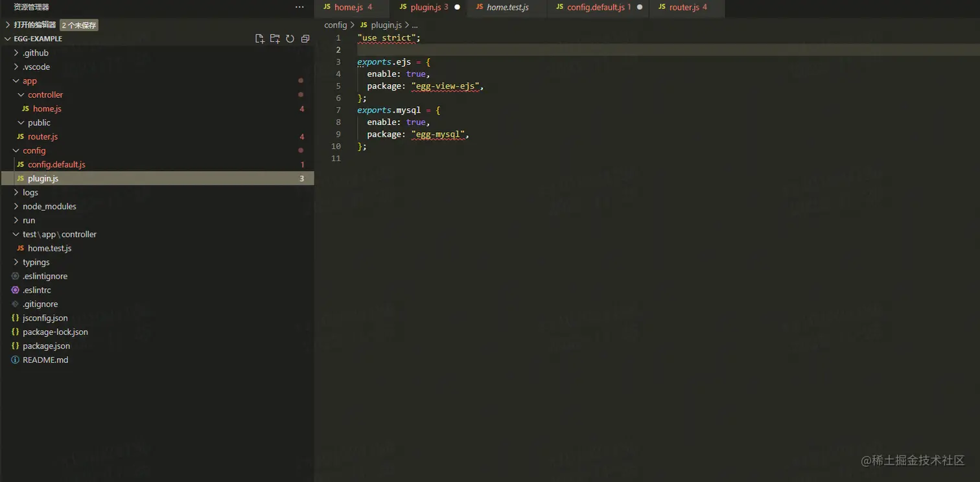980x482 pixels.
Task: Switch to the config.default.js editor tab
Action: click(598, 7)
